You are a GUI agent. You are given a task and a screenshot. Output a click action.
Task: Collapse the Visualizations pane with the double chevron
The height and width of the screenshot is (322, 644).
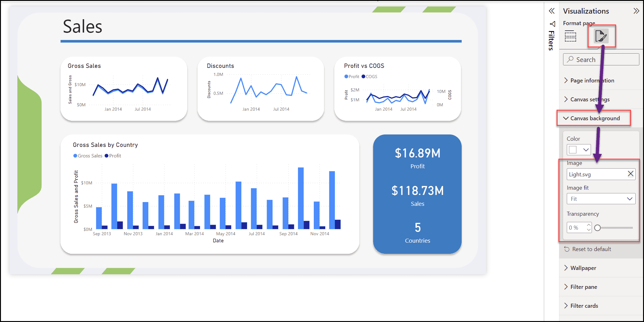click(x=552, y=11)
